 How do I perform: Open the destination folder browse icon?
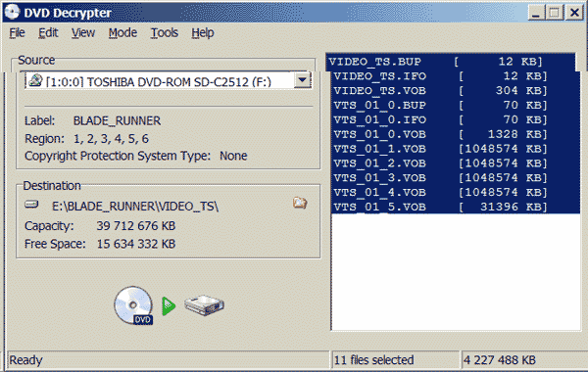pos(300,203)
